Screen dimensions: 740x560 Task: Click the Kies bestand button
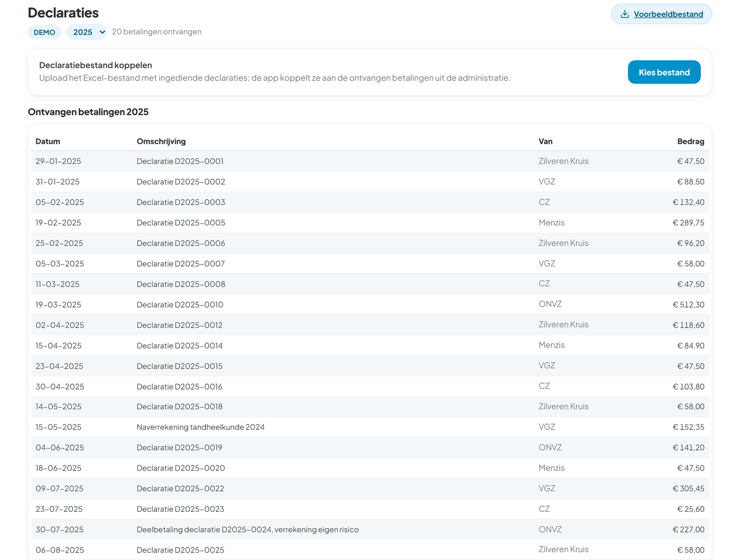[664, 72]
